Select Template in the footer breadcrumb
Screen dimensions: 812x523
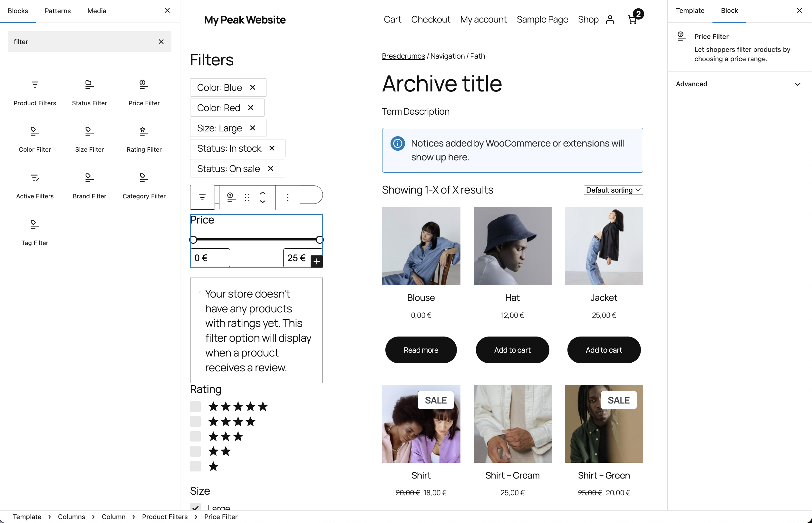tap(27, 517)
